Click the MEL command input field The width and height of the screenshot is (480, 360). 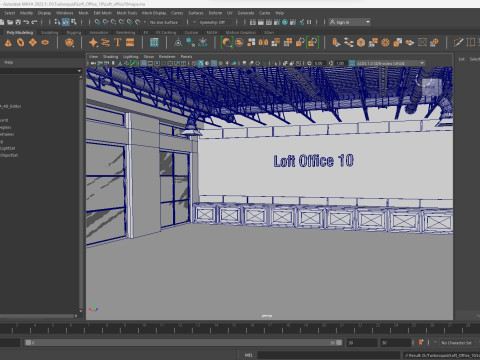click(328, 355)
